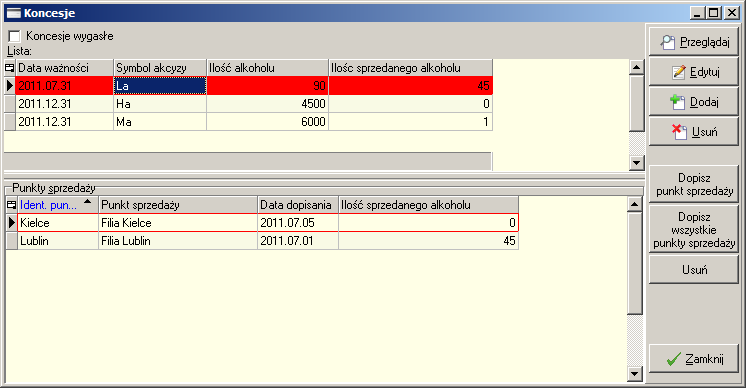Click the Filia Lublin cell
Viewport: 746px width, 388px height.
[178, 241]
